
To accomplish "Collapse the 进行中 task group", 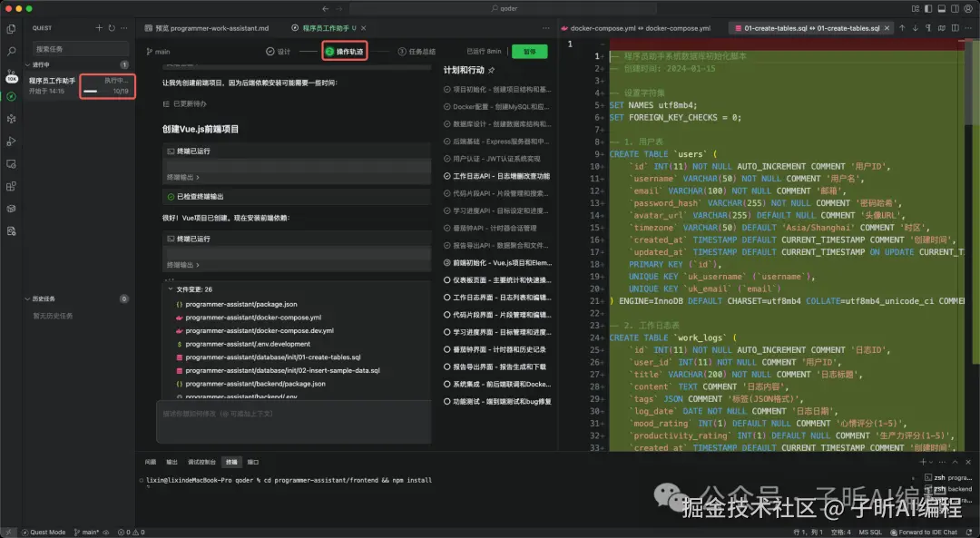I will click(x=27, y=65).
